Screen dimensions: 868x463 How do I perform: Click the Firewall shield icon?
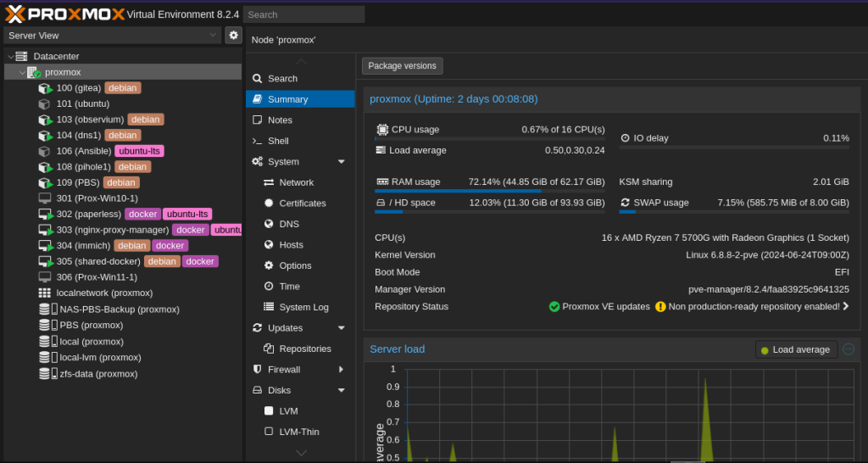point(257,370)
